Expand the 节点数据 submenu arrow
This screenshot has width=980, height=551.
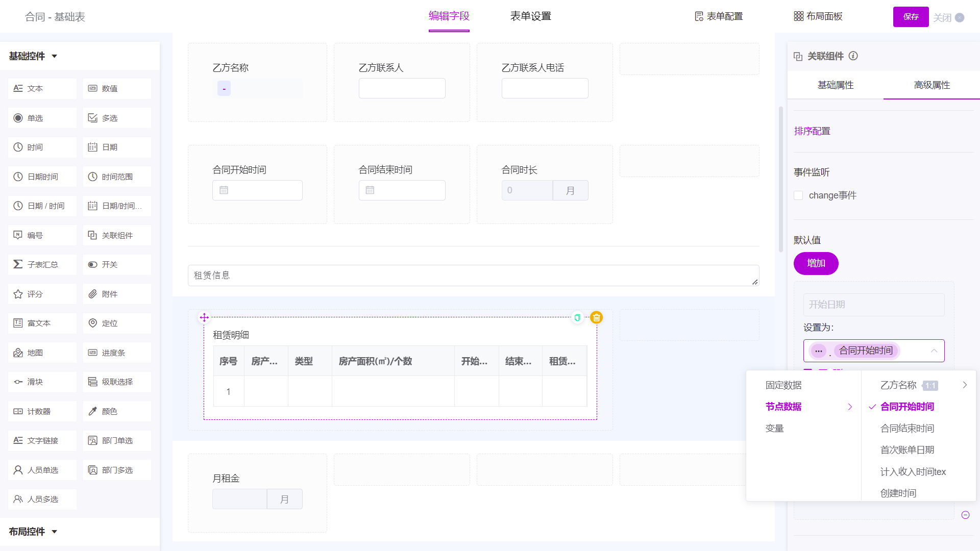point(850,407)
